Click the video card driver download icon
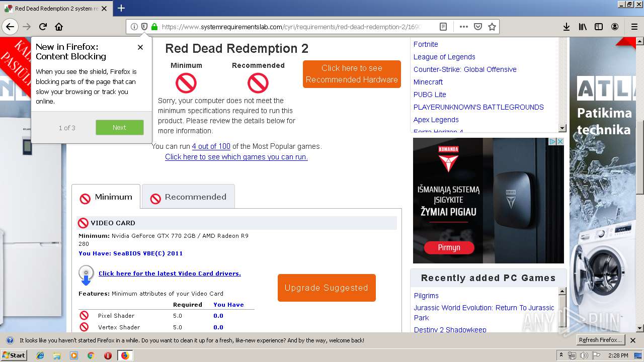This screenshot has height=362, width=644. pyautogui.click(x=86, y=275)
